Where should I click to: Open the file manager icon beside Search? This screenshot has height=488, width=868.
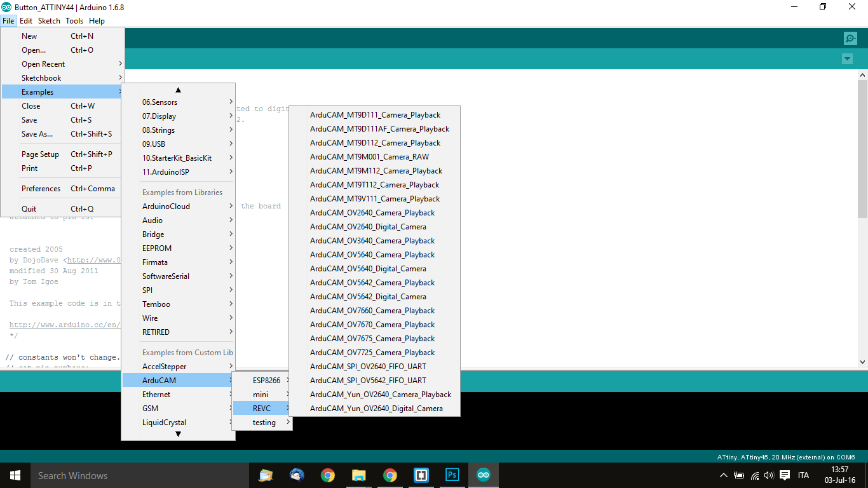click(x=266, y=475)
